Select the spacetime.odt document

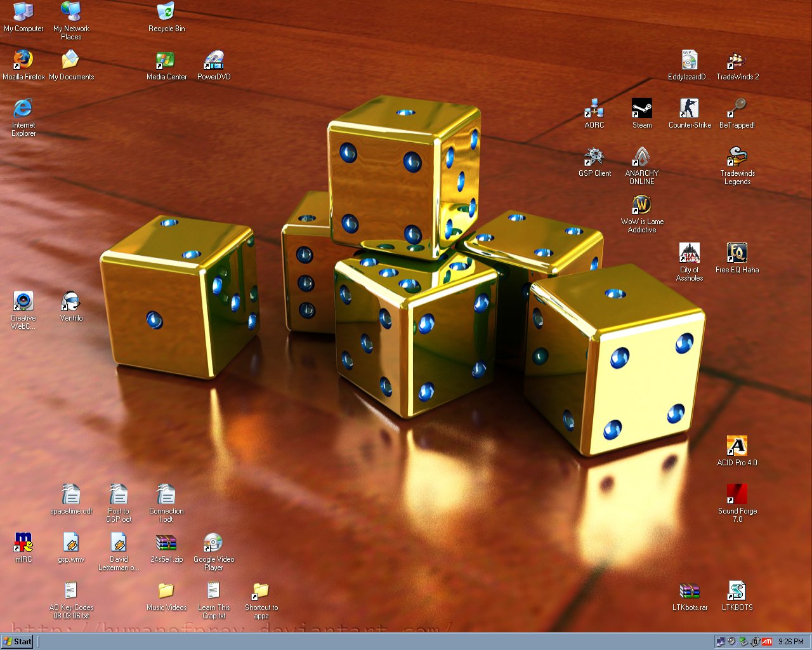point(71,494)
